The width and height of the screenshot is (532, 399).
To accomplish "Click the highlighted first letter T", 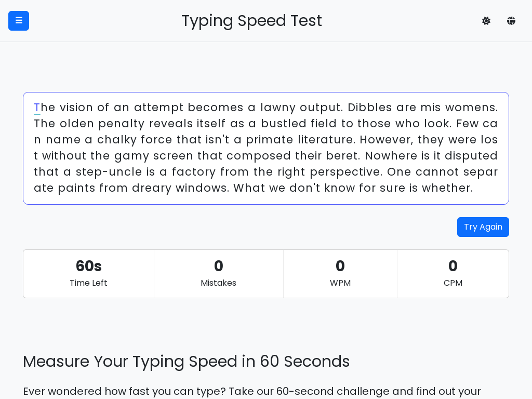I will [x=37, y=108].
